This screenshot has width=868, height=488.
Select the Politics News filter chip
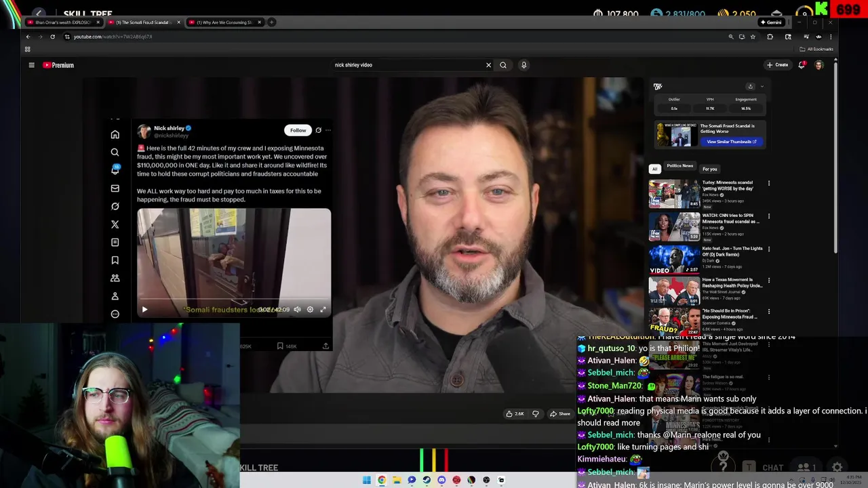point(679,166)
